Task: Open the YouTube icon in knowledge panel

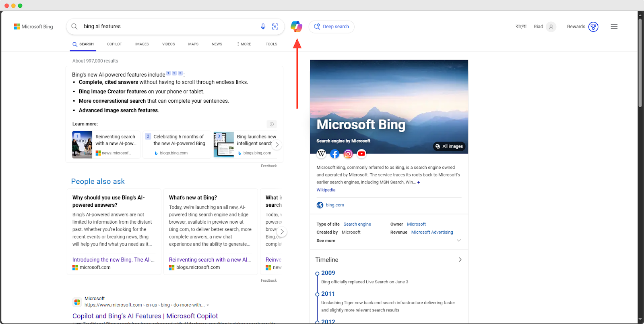Action: tap(361, 154)
